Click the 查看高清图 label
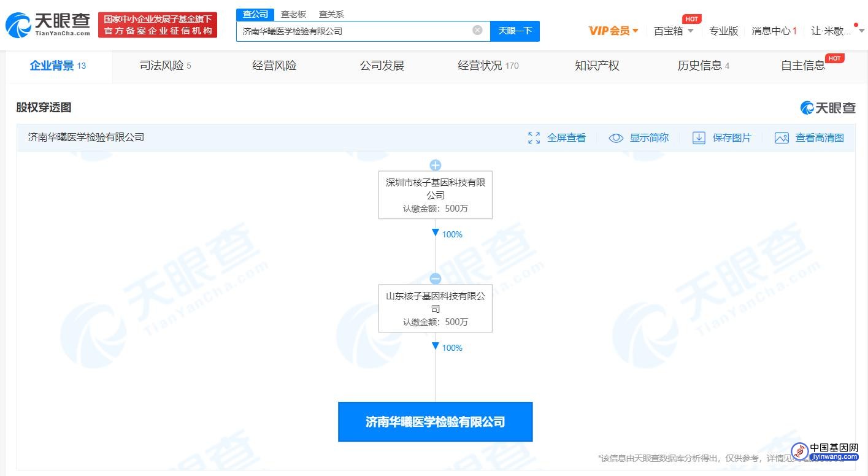Image resolution: width=868 pixels, height=476 pixels. [820, 138]
